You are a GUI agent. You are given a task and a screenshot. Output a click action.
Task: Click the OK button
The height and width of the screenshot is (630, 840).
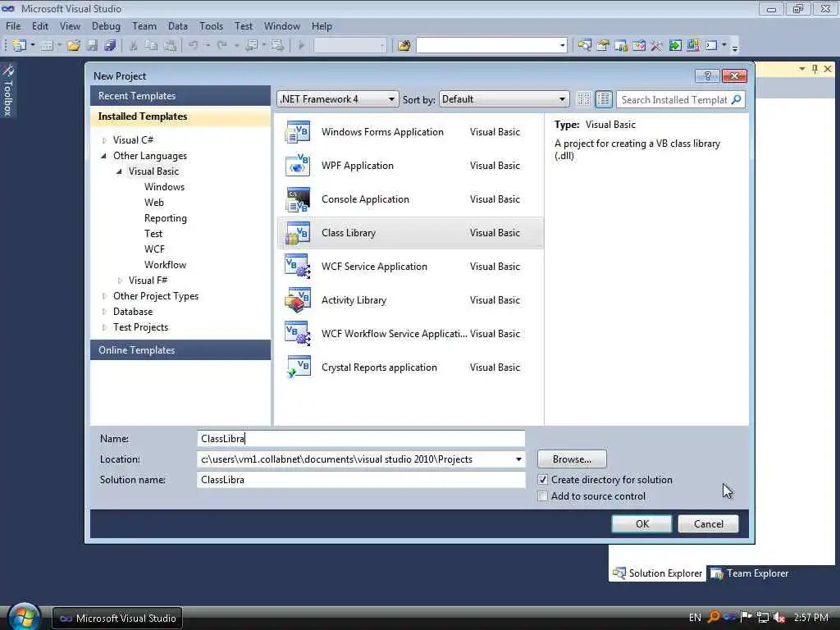coord(641,524)
